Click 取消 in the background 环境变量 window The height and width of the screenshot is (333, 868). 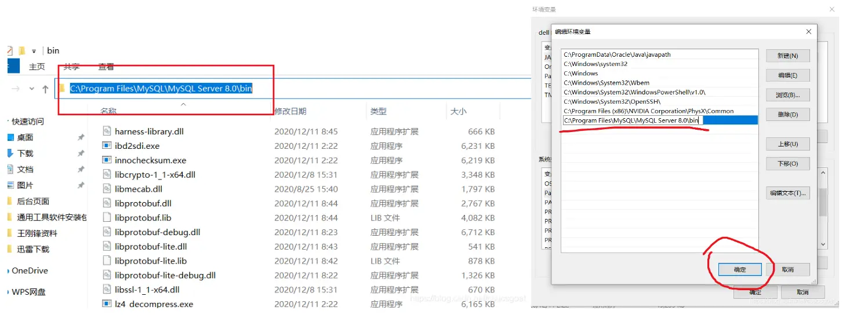[x=802, y=292]
